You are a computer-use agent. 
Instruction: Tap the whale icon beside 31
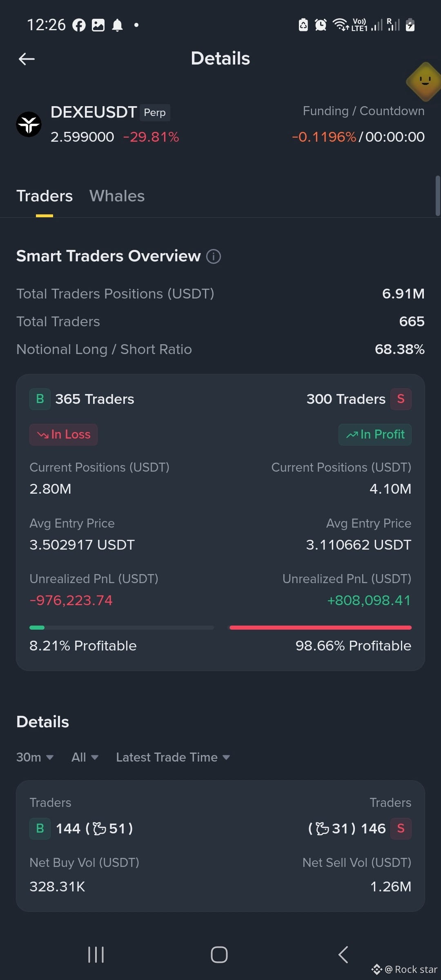322,829
